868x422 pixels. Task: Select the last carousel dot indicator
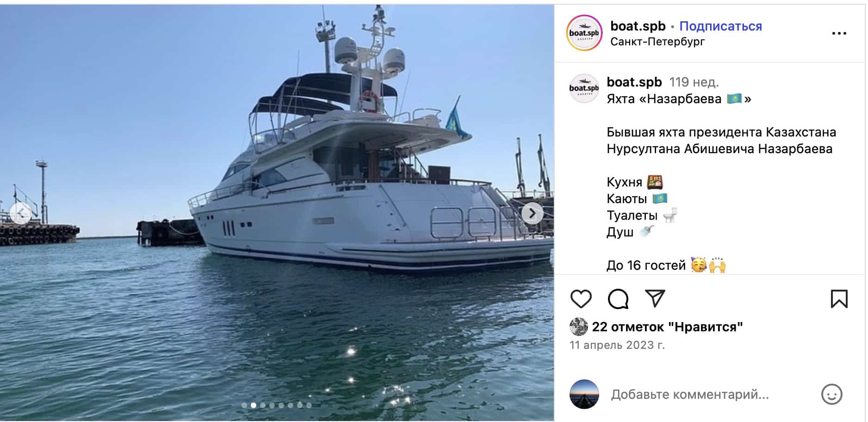(x=309, y=405)
